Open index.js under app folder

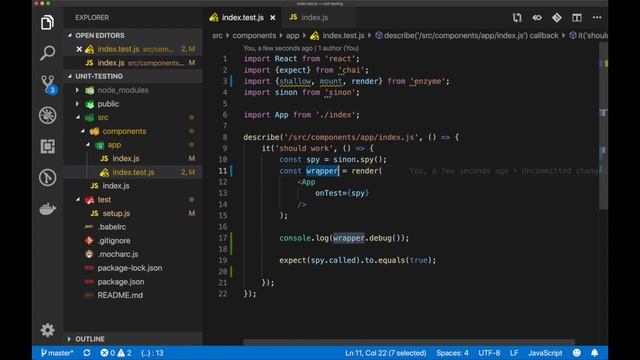point(126,158)
